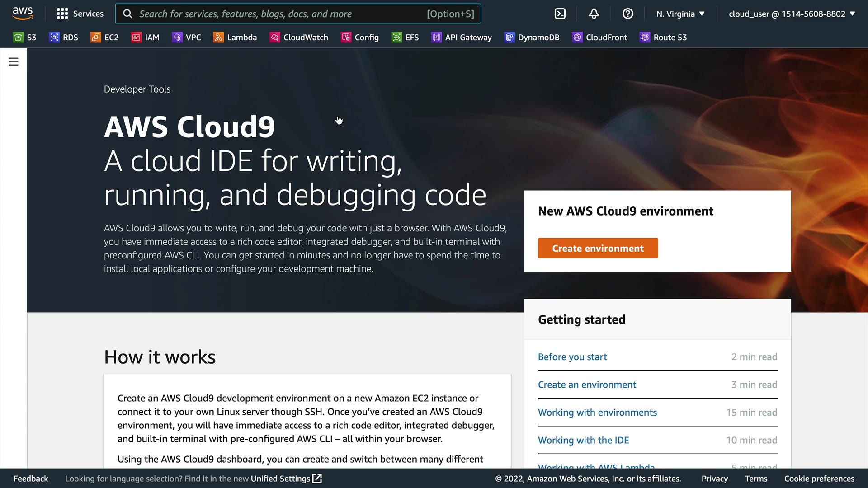Open the notifications bell
This screenshot has height=488, width=868.
pos(594,14)
